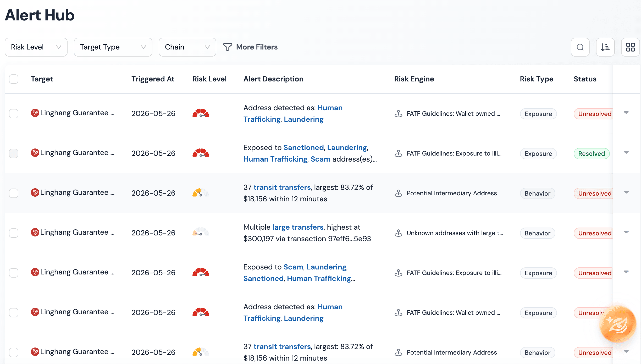Open the large transfers link

pyautogui.click(x=298, y=227)
